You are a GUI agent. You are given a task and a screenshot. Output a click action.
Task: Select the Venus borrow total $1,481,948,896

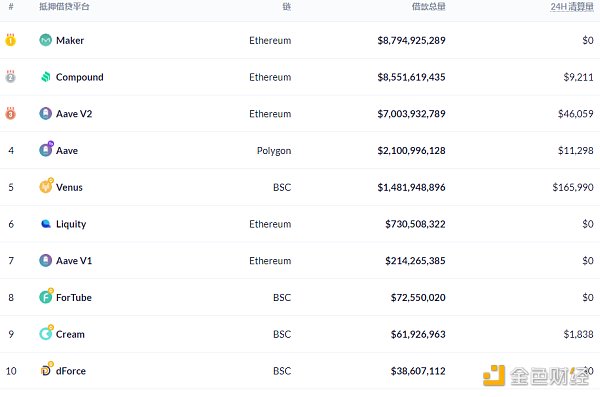[411, 187]
